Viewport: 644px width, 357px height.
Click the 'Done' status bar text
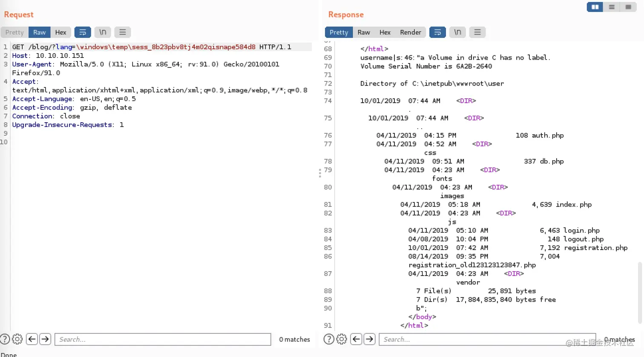click(9, 354)
